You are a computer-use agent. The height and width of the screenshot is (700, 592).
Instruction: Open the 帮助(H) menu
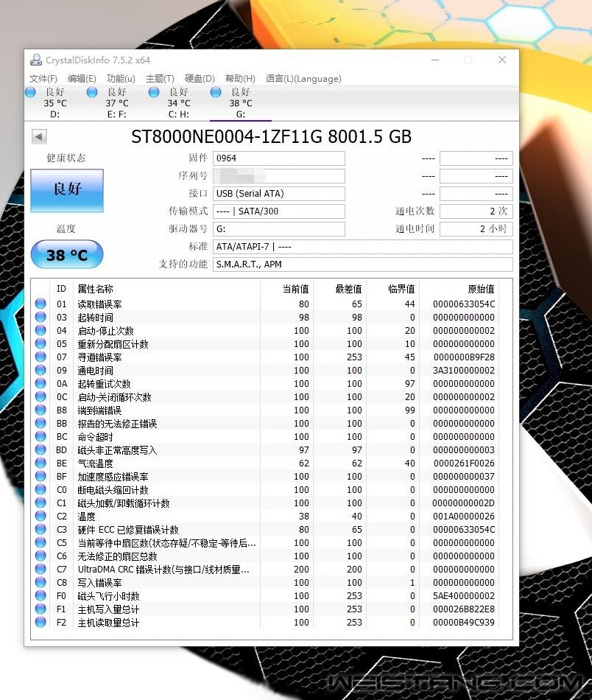240,79
